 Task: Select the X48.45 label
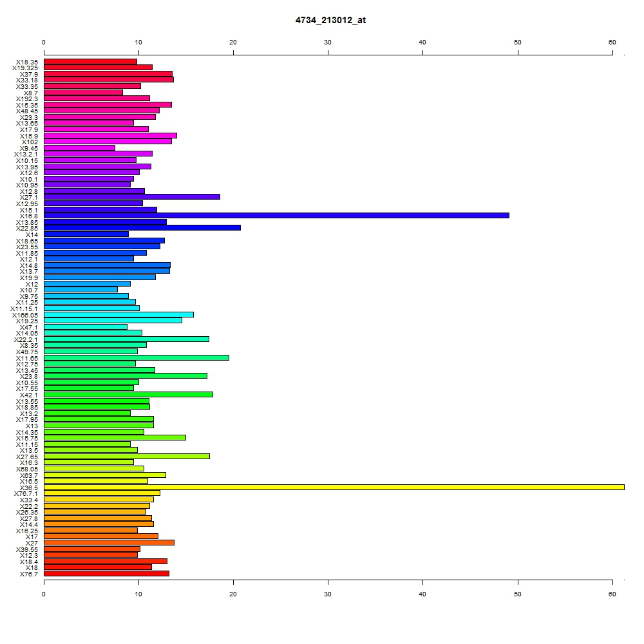click(26, 111)
